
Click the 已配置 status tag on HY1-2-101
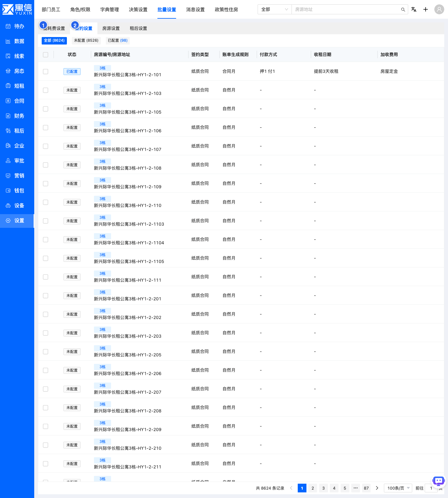click(x=72, y=72)
